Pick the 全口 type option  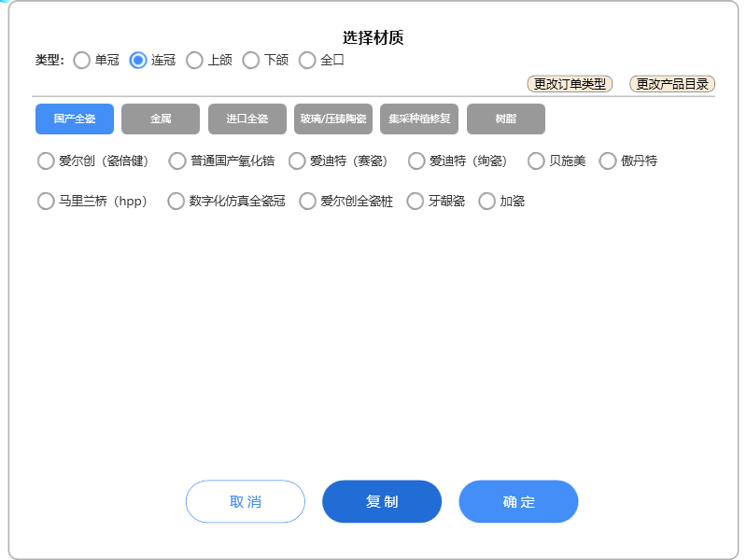coord(307,61)
